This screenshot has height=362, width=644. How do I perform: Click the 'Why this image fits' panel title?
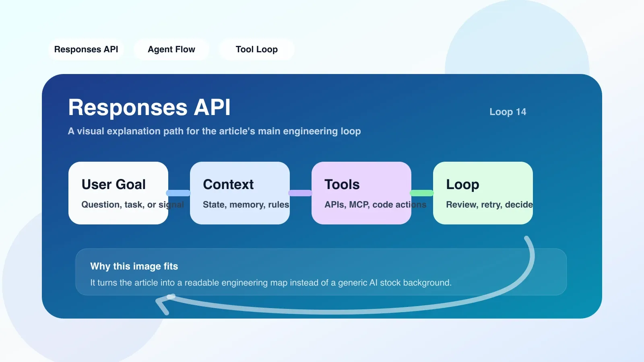point(134,266)
